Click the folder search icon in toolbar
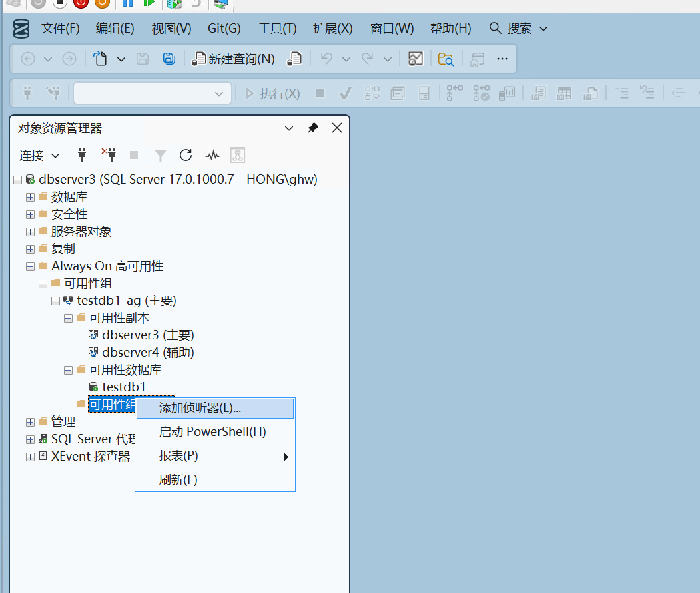Viewport: 700px width, 593px height. coord(446,59)
